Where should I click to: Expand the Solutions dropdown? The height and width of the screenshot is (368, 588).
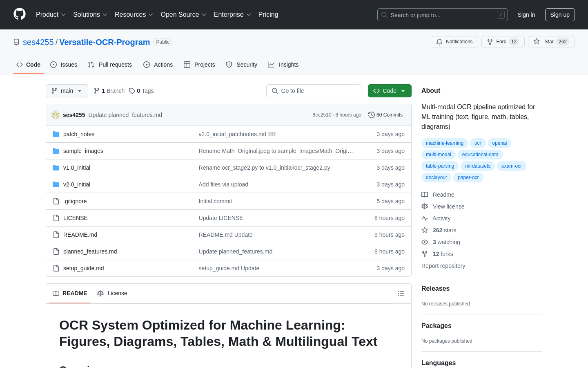click(90, 15)
